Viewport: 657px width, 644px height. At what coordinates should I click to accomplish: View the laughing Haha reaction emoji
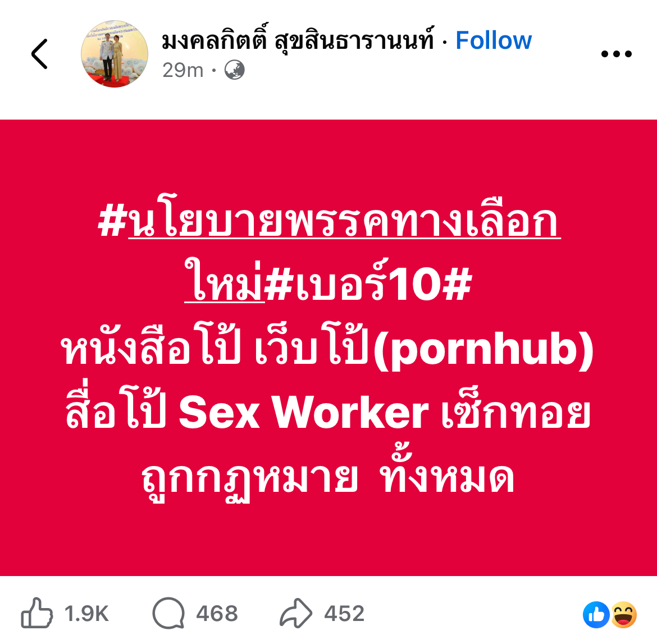[623, 615]
